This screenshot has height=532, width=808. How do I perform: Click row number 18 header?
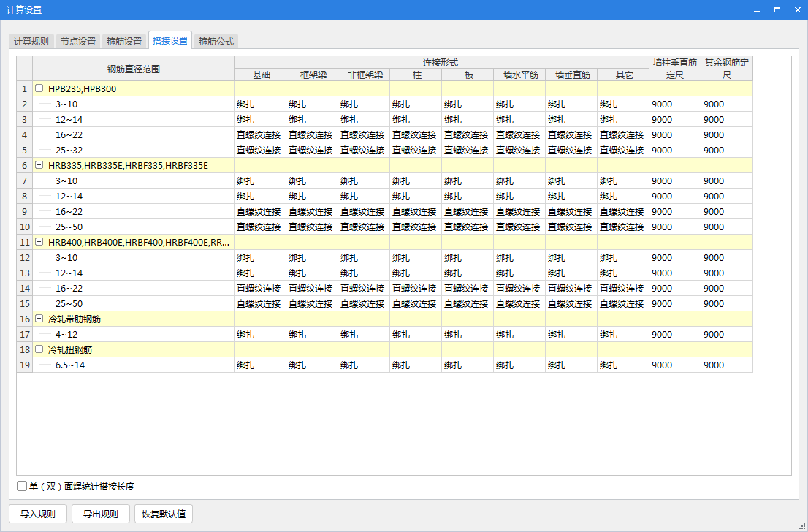pos(25,349)
